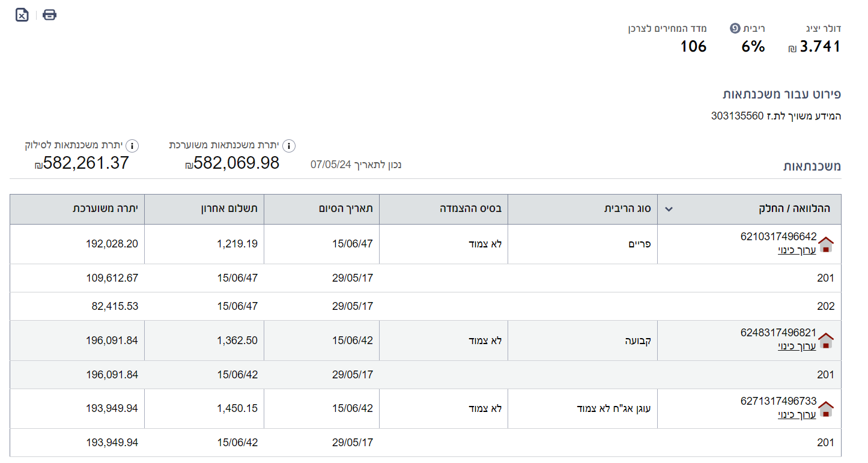Edit nickname of loan 6210317496642
The height and width of the screenshot is (463, 868).
click(797, 250)
